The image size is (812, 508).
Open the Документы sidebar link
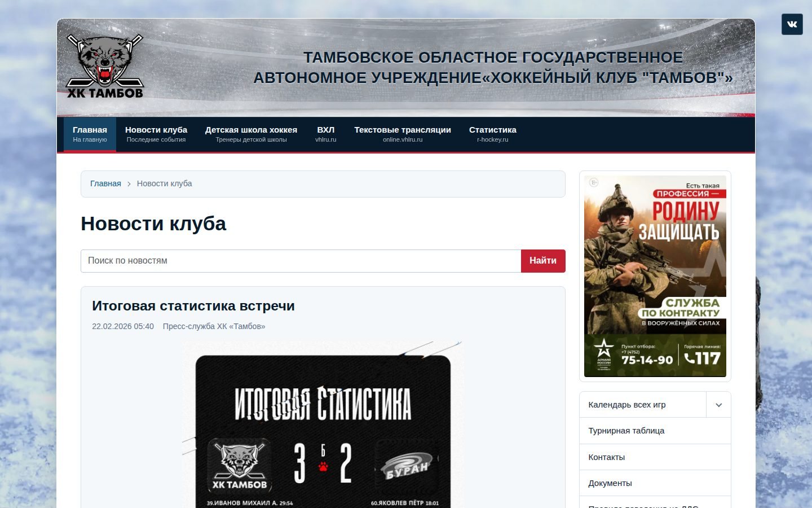pos(655,483)
